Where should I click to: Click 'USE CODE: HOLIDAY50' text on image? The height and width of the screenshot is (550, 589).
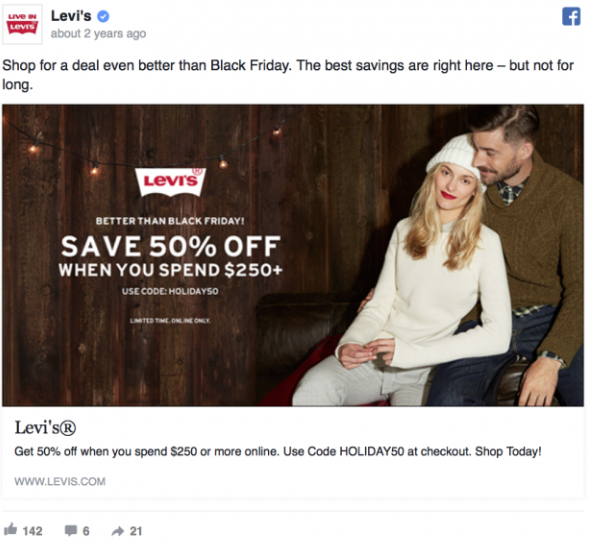coord(170,291)
